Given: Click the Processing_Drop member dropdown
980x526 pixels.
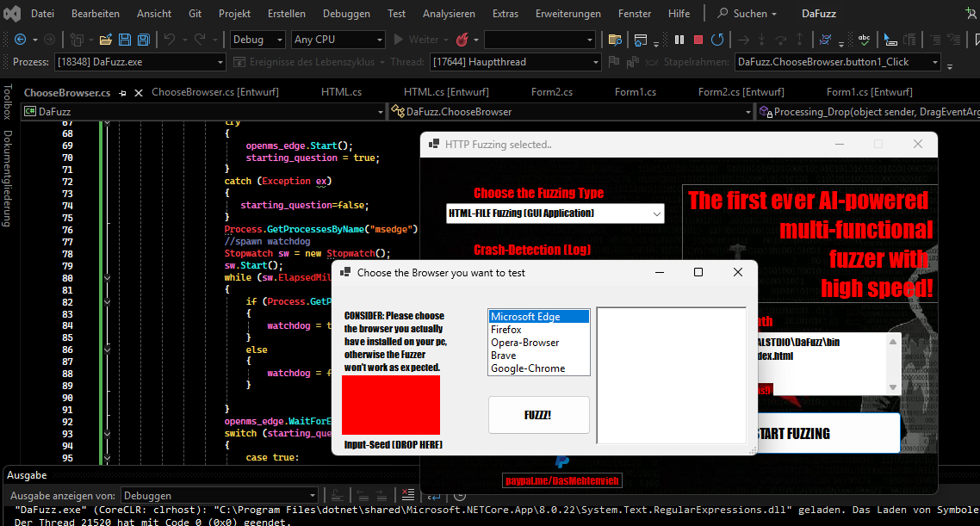Looking at the screenshot, I should [x=869, y=112].
